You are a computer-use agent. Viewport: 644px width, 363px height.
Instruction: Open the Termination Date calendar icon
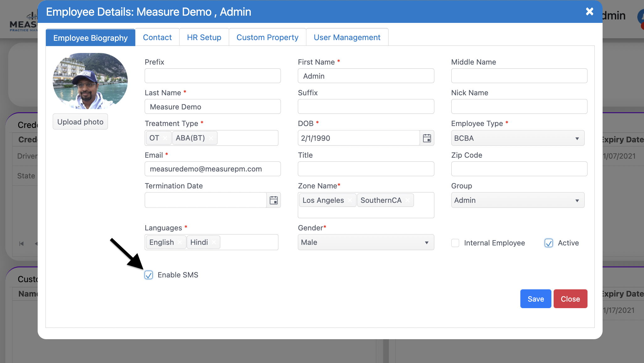coord(274,200)
